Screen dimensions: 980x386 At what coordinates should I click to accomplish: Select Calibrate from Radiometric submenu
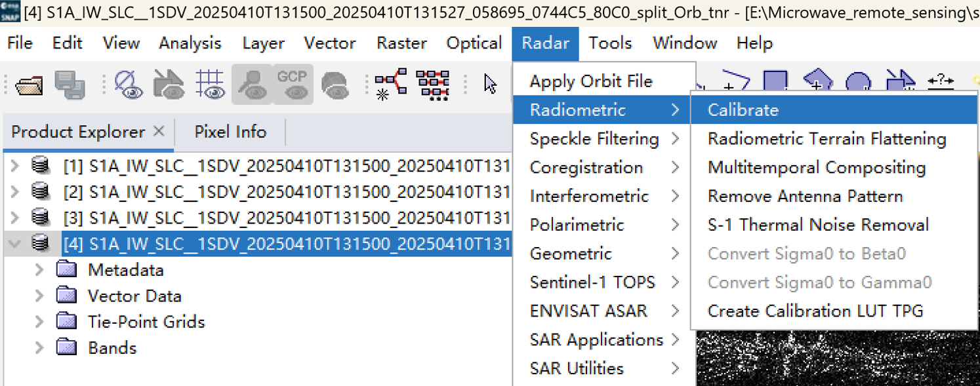pos(834,110)
